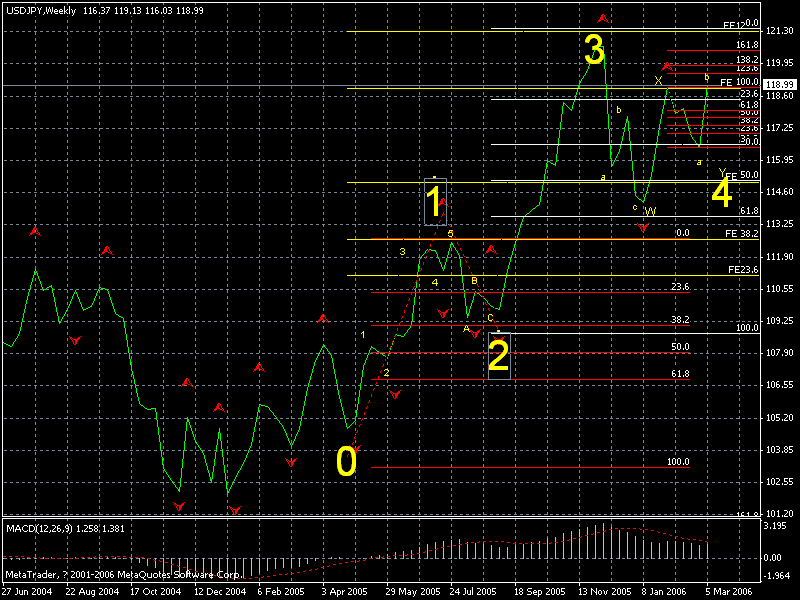Click the 110.55 price axis value
The height and width of the screenshot is (600, 800).
(780, 289)
